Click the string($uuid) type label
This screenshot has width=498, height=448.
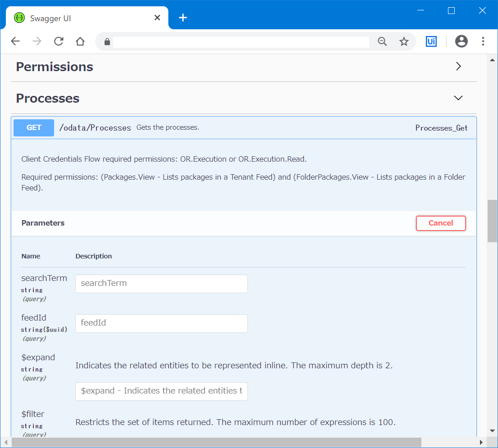(x=44, y=330)
